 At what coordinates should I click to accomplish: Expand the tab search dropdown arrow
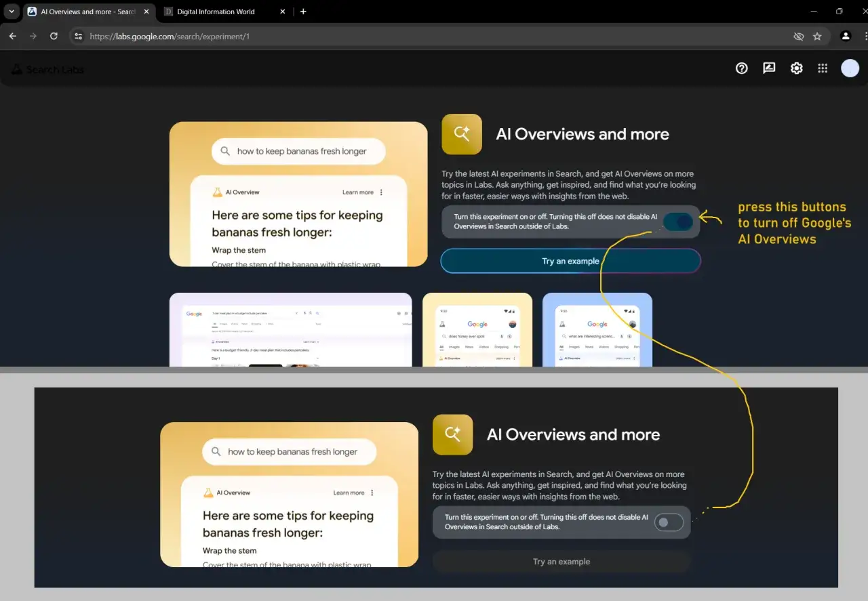pos(12,12)
